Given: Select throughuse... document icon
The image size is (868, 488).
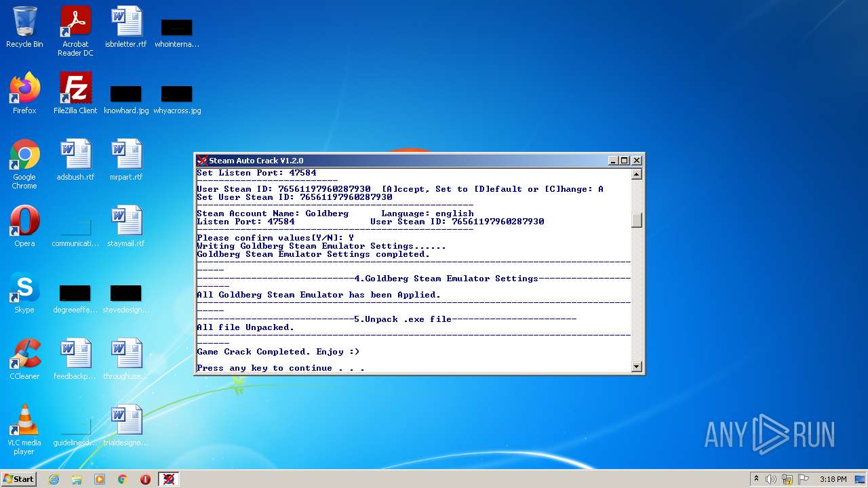Looking at the screenshot, I should (x=126, y=359).
